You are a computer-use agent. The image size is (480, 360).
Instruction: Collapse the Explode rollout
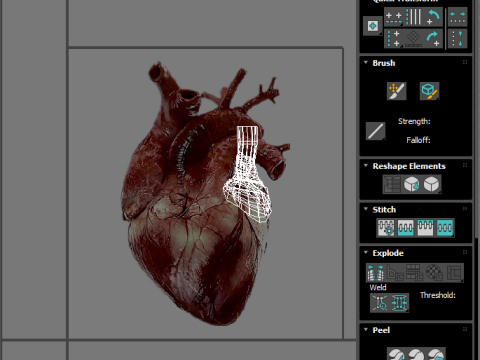pyautogui.click(x=366, y=252)
